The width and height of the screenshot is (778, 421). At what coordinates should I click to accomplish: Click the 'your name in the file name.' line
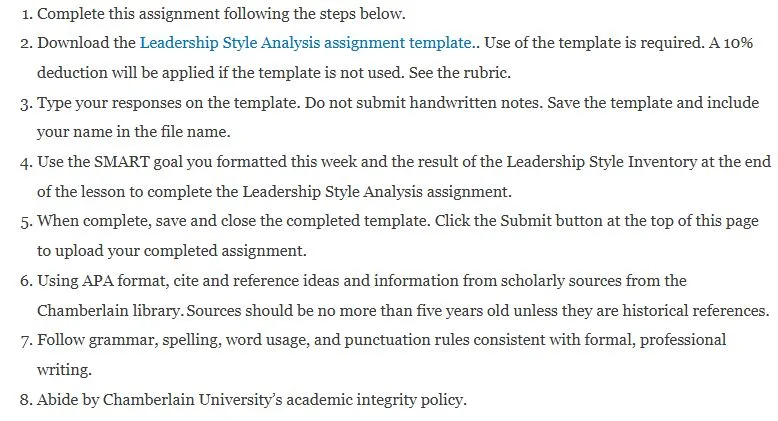coord(134,132)
